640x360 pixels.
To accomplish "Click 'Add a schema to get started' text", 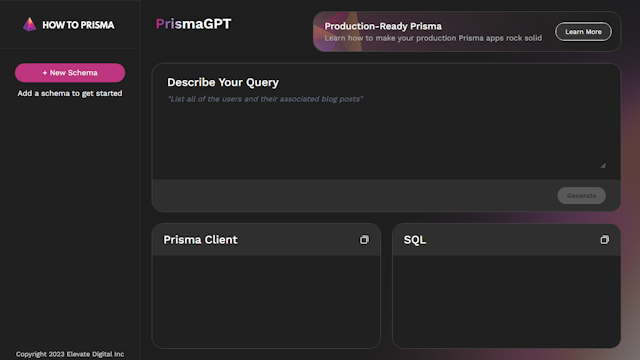I will (70, 93).
